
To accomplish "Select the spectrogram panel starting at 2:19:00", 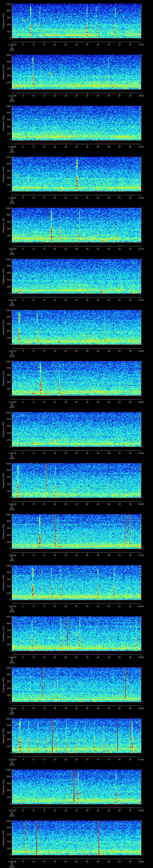I will click(77, 174).
